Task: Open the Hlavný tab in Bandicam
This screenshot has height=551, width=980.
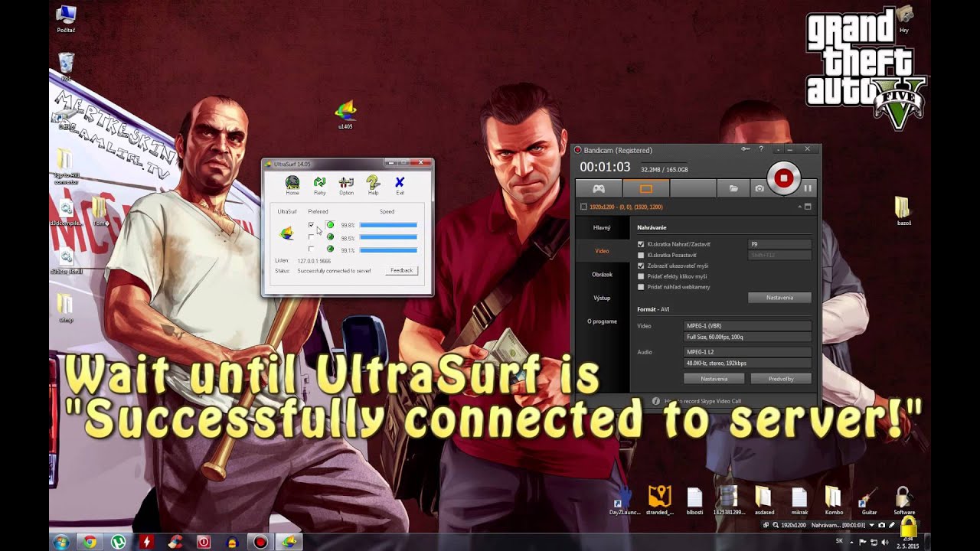Action: (602, 228)
